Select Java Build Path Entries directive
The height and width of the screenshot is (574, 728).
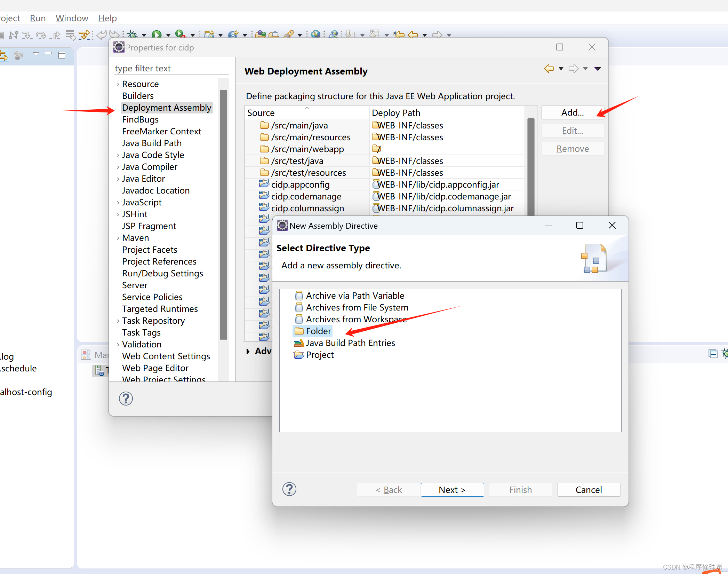(344, 343)
